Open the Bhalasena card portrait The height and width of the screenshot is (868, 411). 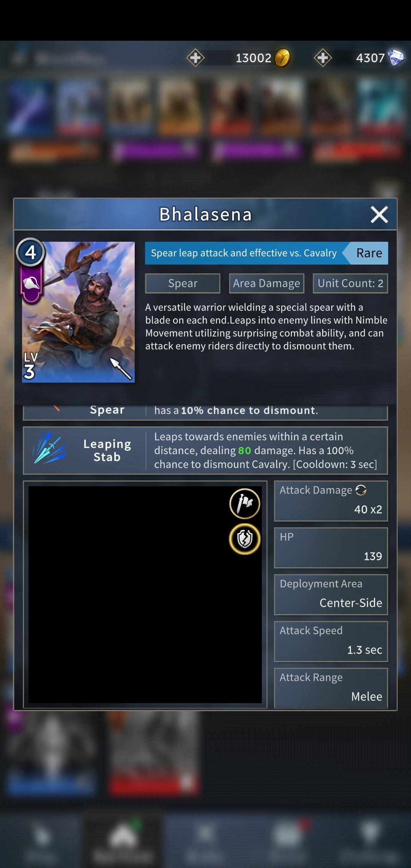[x=78, y=312]
